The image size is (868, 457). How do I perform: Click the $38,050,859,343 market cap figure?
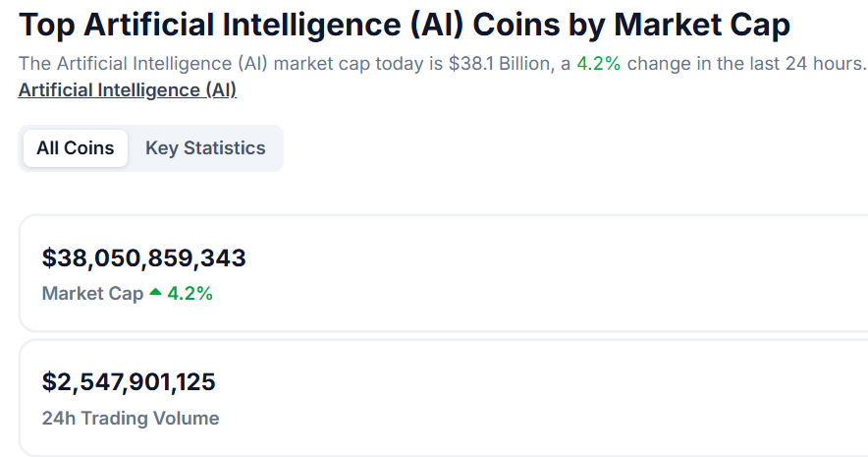(143, 258)
